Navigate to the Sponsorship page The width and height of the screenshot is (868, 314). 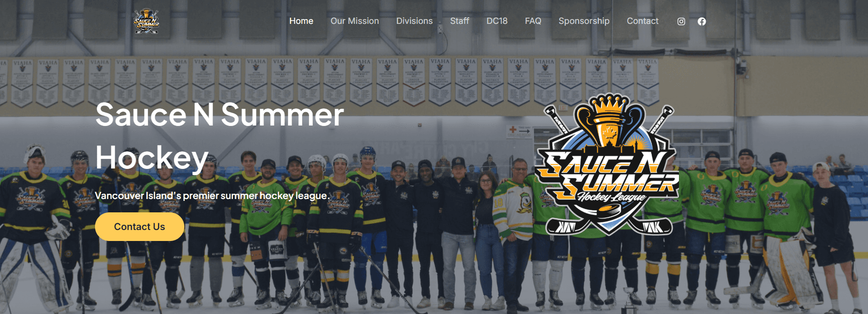tap(584, 21)
